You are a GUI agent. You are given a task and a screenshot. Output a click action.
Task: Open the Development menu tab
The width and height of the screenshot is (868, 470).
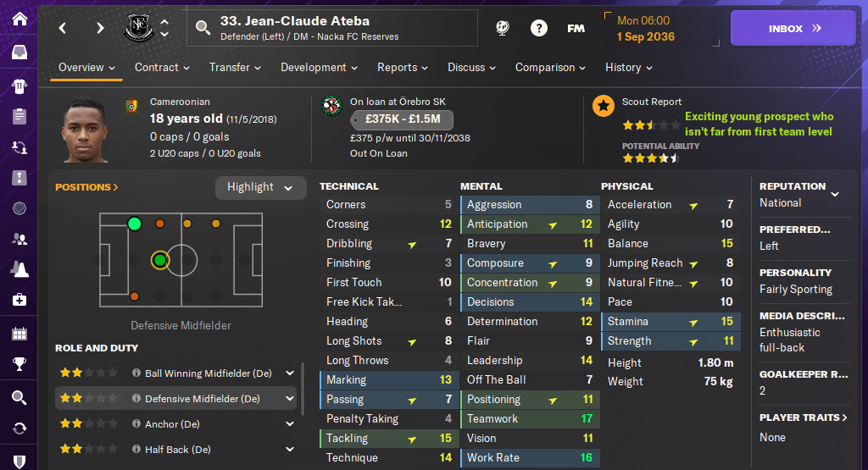click(319, 68)
